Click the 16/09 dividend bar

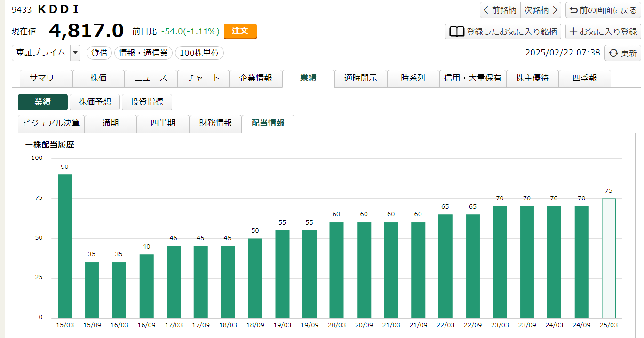pyautogui.click(x=147, y=286)
